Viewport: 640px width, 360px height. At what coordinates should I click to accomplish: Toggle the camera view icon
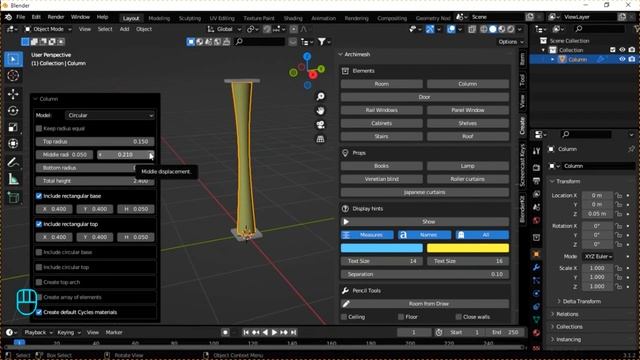(x=320, y=125)
